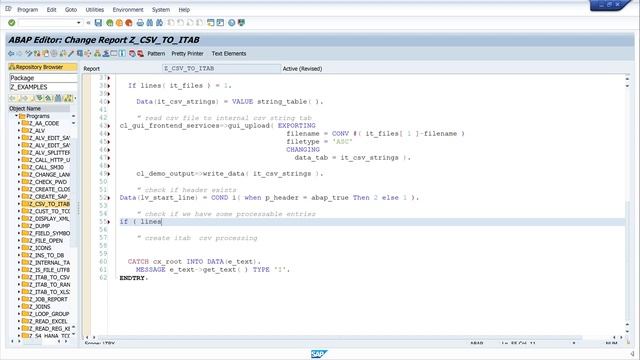
Task: Open the Environment menu
Action: click(x=128, y=10)
